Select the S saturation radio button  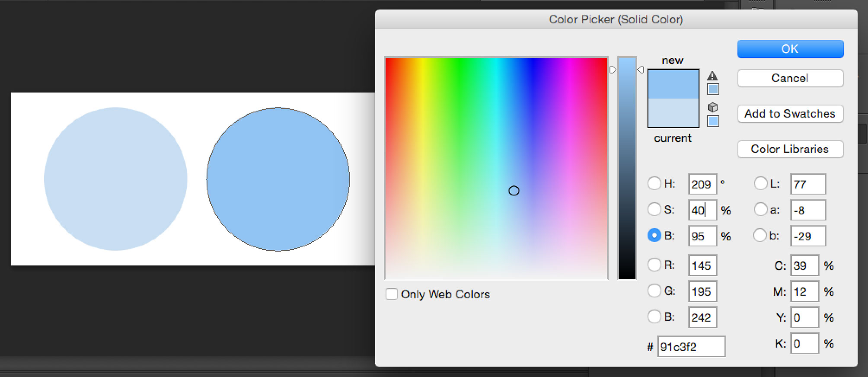point(654,209)
